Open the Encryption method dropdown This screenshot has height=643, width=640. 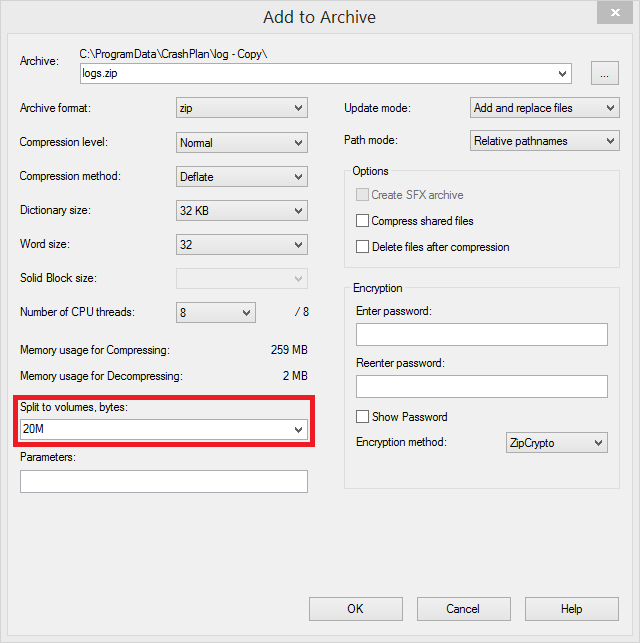[x=557, y=442]
